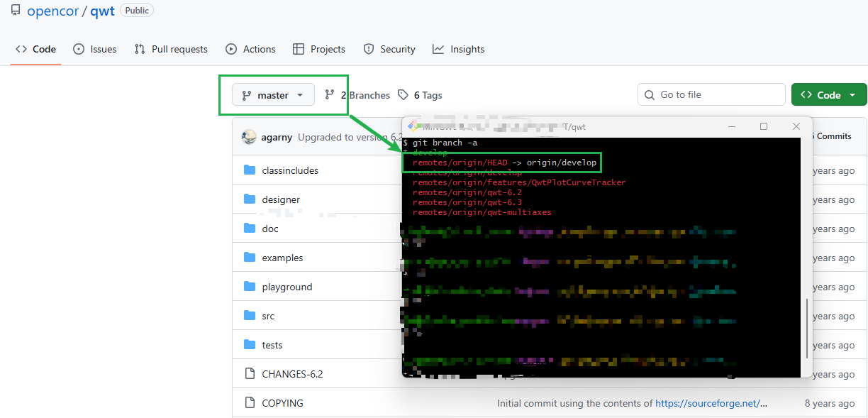Click the repository icon beside opencor
The height and width of the screenshot is (418, 868).
pyautogui.click(x=16, y=11)
